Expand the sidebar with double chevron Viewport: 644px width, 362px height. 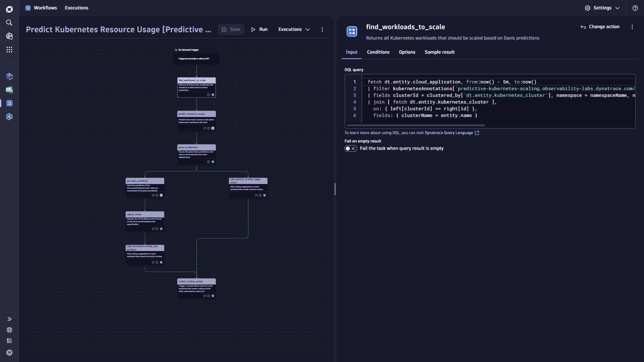9,319
